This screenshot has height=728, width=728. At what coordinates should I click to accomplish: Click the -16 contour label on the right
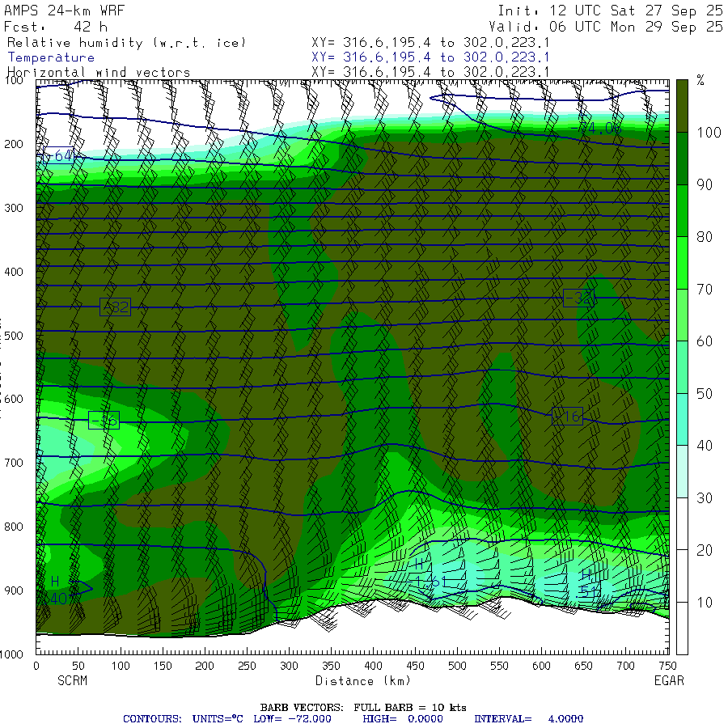coord(567,417)
